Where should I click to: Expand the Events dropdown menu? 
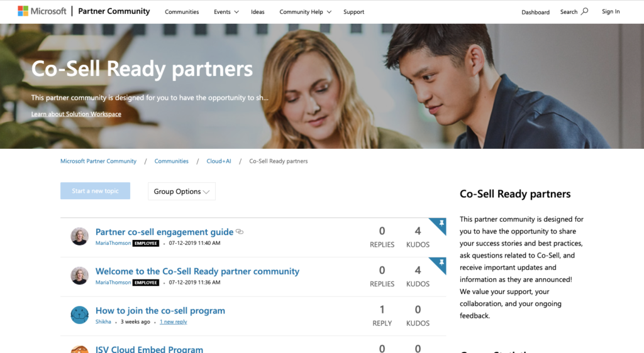[226, 12]
